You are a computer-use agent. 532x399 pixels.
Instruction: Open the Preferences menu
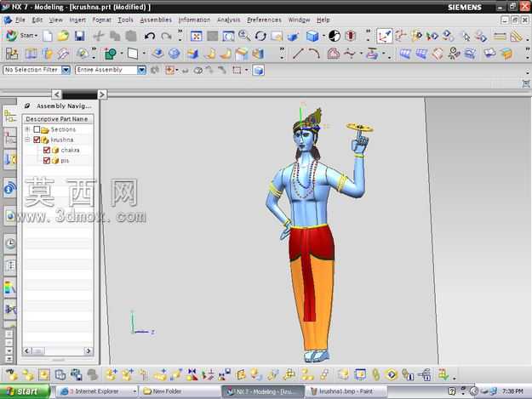264,20
